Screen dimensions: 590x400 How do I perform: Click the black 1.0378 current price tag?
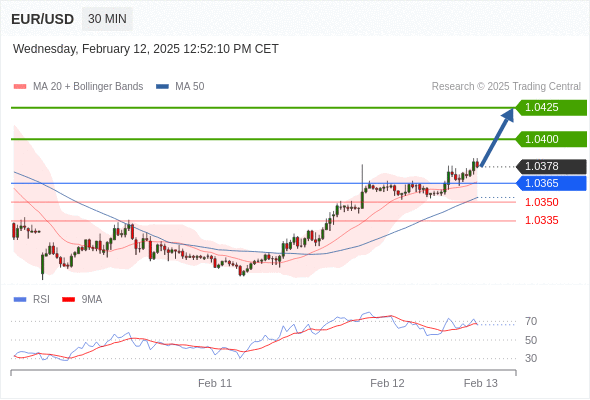click(551, 166)
